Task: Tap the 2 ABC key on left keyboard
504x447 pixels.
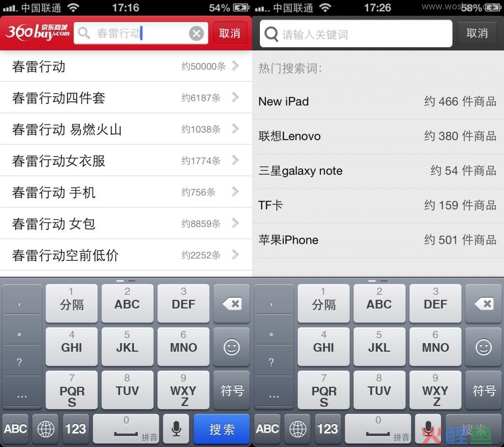Action: tap(127, 303)
